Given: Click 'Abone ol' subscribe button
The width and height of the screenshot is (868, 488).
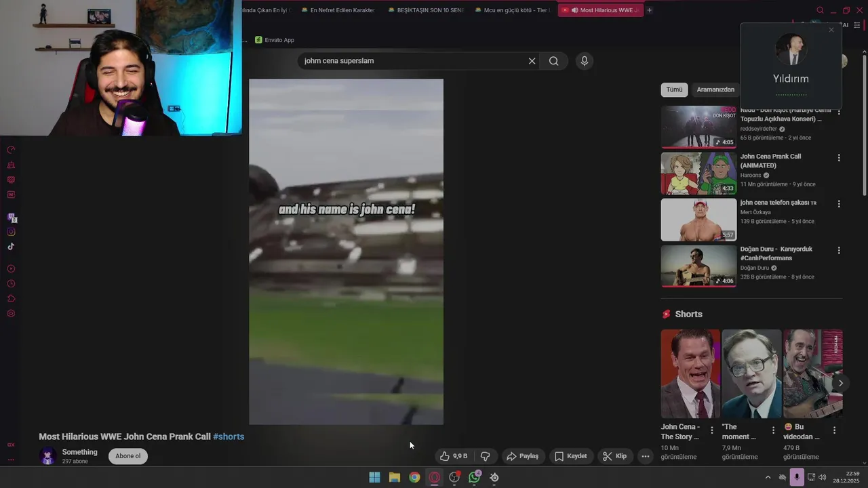Looking at the screenshot, I should [x=128, y=456].
